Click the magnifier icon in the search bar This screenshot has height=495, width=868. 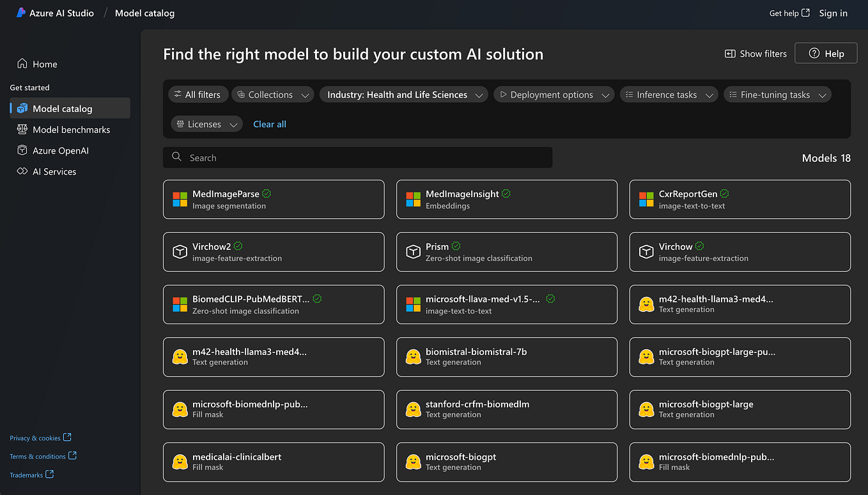176,158
